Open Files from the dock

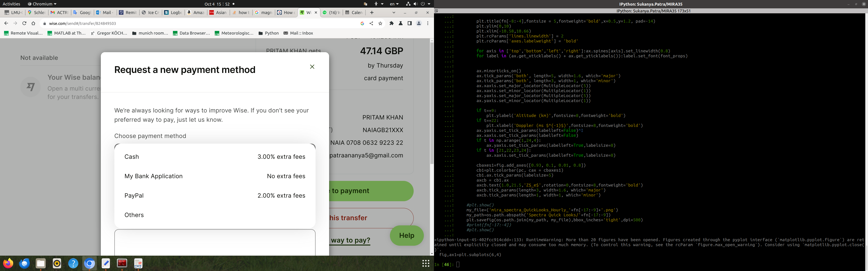point(41,264)
